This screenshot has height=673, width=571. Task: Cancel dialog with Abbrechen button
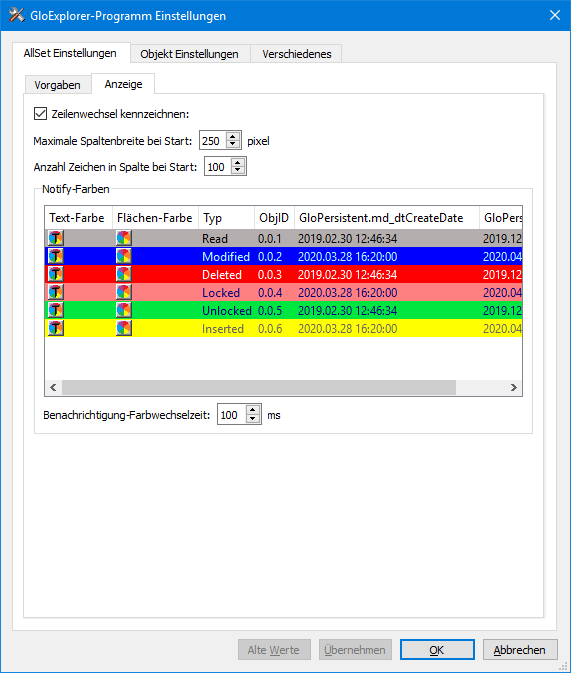pyautogui.click(x=520, y=650)
